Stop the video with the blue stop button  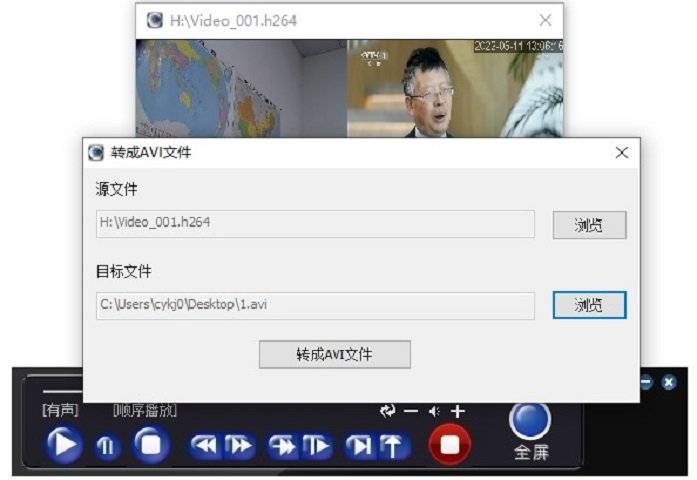click(x=150, y=444)
